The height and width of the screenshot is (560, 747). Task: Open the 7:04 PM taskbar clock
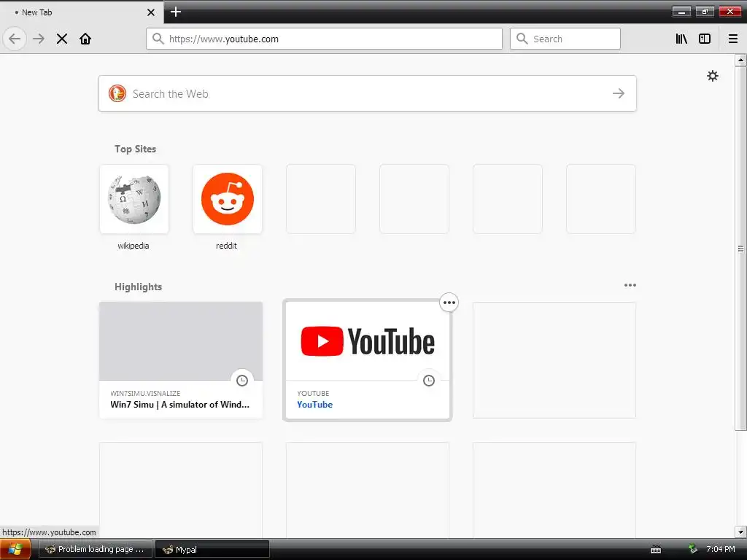[x=720, y=549]
